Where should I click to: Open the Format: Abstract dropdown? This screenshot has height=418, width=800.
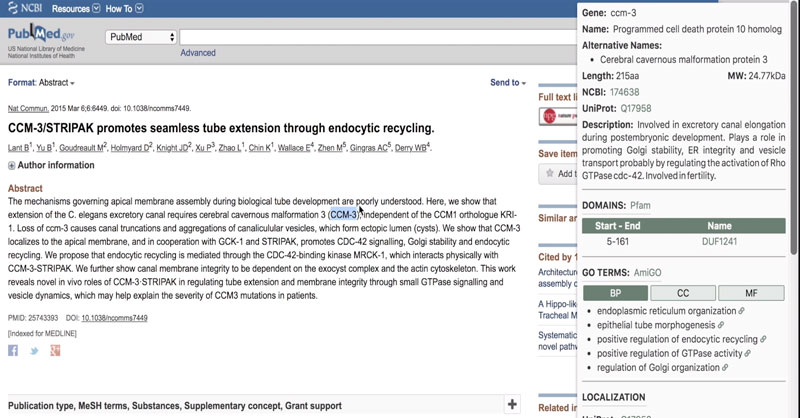click(41, 83)
